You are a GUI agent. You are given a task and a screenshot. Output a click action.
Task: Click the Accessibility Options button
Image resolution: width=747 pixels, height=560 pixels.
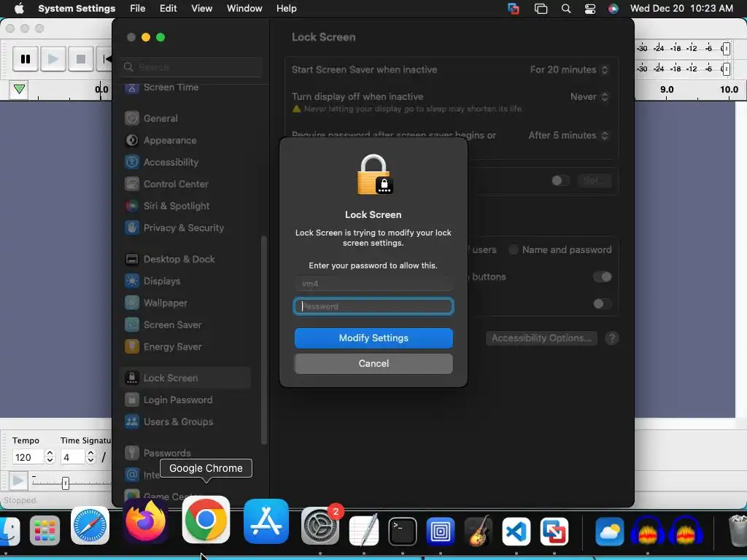pos(541,338)
